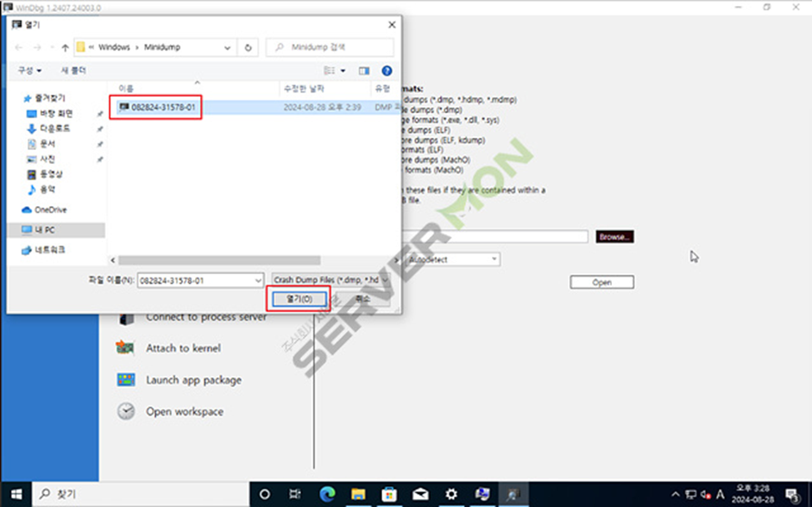Open Cortana circle icon on taskbar
Image resolution: width=812 pixels, height=507 pixels.
tap(265, 495)
